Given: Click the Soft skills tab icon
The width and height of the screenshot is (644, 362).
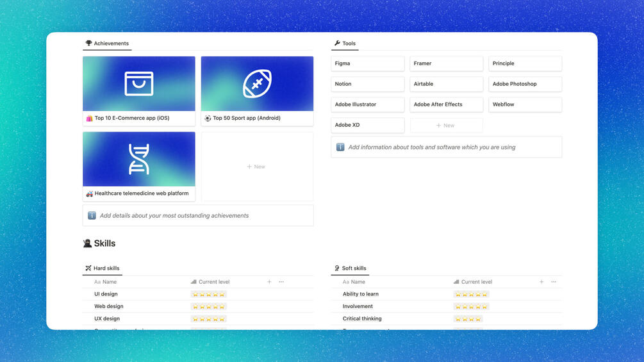Looking at the screenshot, I should point(337,268).
